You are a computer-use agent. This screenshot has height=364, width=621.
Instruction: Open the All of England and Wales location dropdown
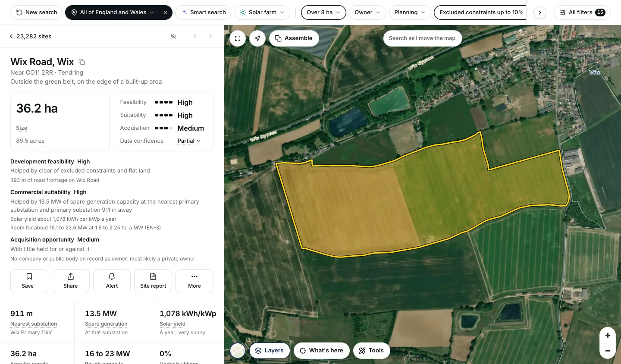tap(112, 13)
